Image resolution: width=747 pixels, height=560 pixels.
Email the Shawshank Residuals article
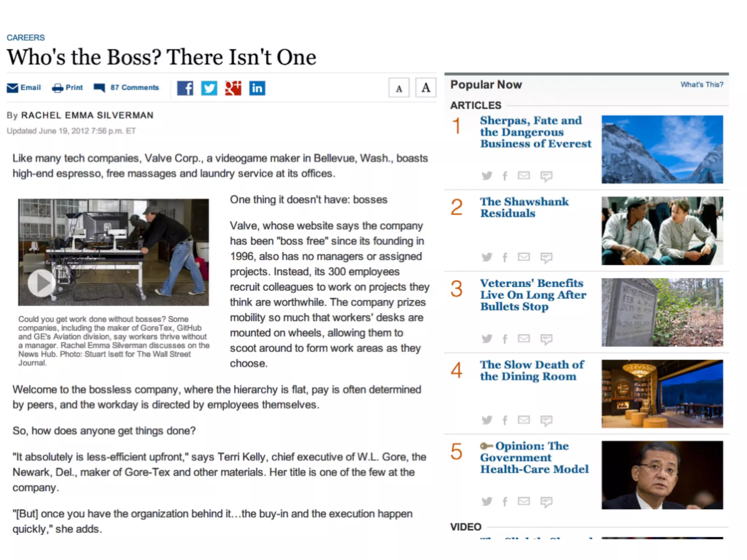pos(524,257)
